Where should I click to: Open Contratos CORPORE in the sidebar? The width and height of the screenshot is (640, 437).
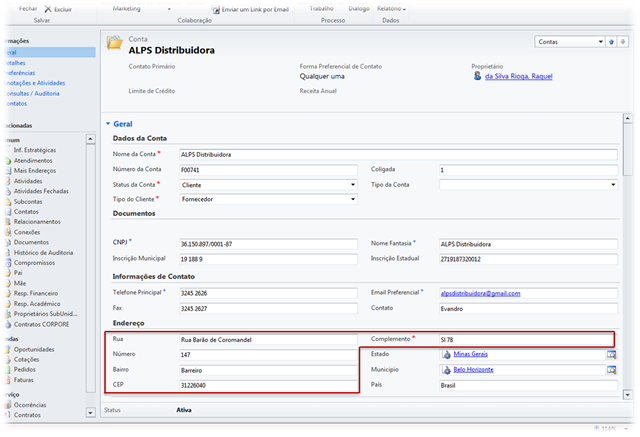[41, 325]
